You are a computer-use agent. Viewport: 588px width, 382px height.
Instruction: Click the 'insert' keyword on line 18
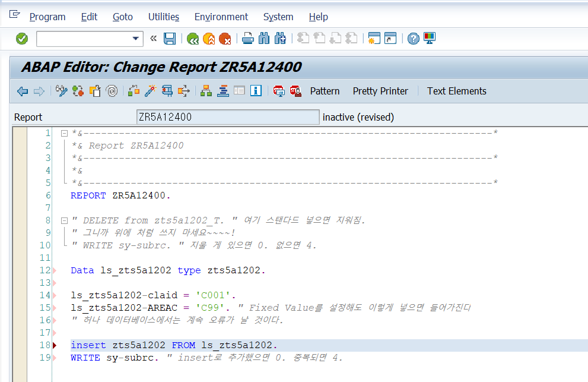(x=88, y=345)
